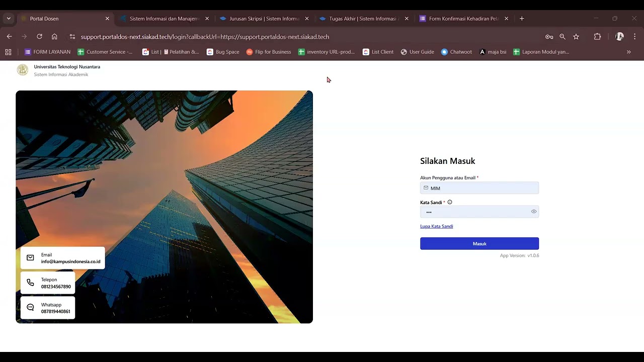Viewport: 644px width, 362px height.
Task: Open the browser profile avatar
Action: 619,37
